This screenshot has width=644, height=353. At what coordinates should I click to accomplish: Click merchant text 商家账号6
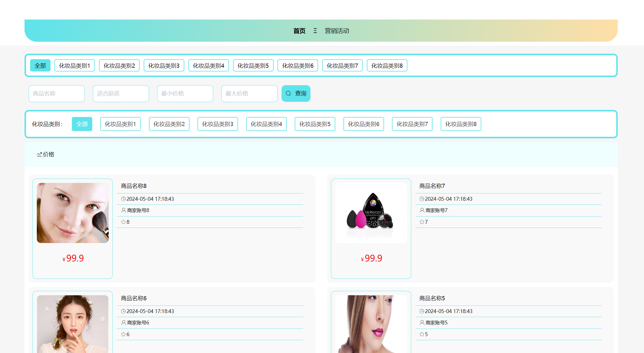(138, 323)
